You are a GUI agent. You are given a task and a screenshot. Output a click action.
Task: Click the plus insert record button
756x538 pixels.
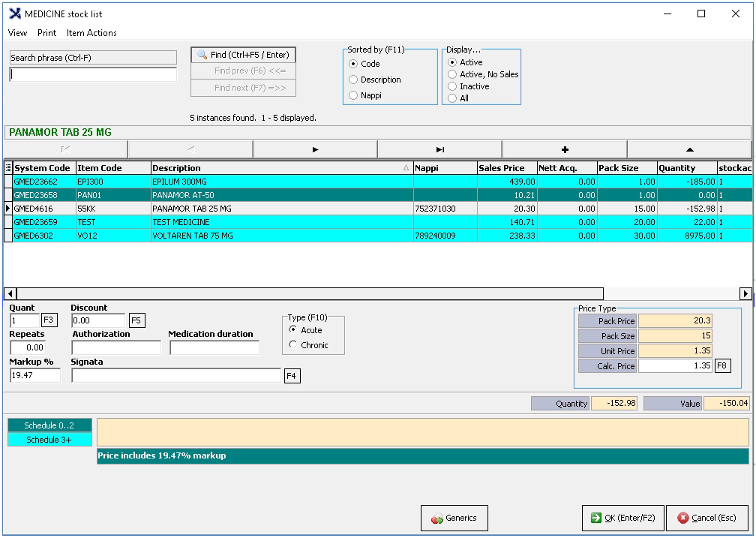click(564, 149)
